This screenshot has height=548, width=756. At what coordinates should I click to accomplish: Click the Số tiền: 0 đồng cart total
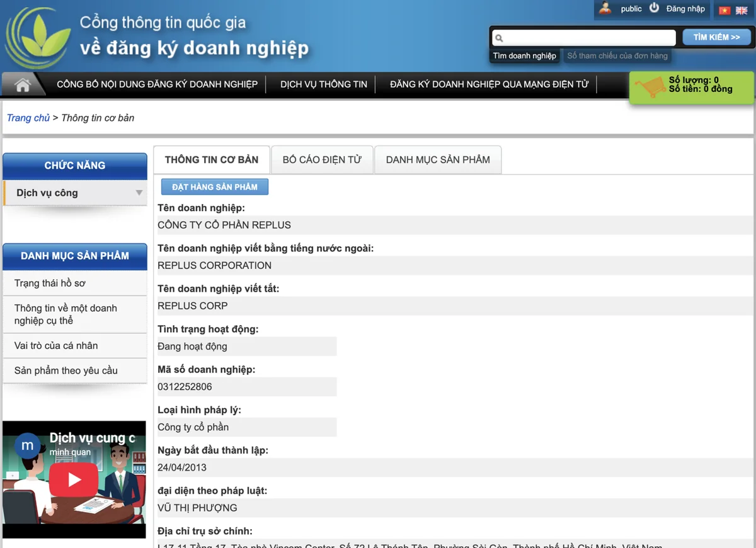[701, 89]
